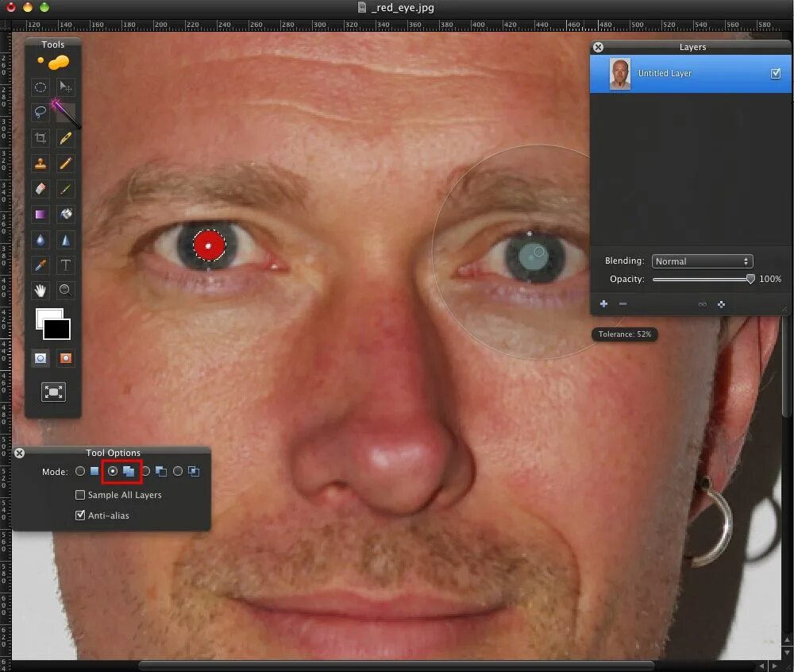This screenshot has height=672, width=794.
Task: Select the Hand tool
Action: click(x=40, y=290)
